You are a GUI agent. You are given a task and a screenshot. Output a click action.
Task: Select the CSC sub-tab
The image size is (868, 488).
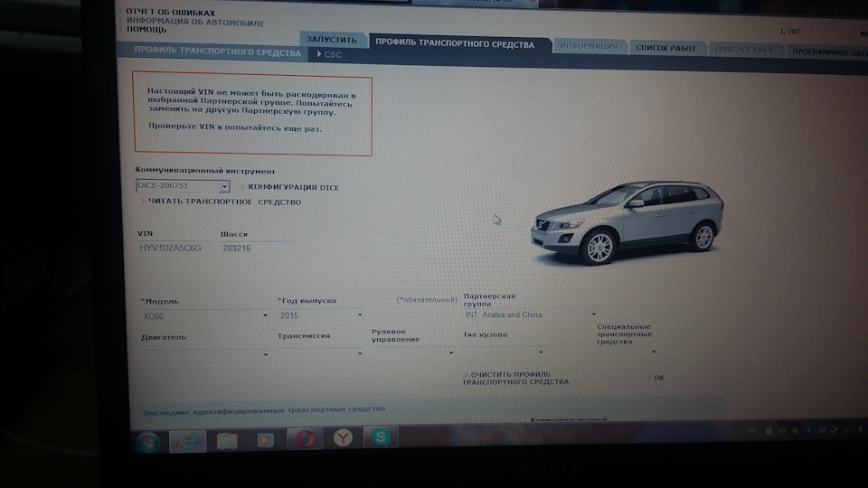[x=332, y=55]
